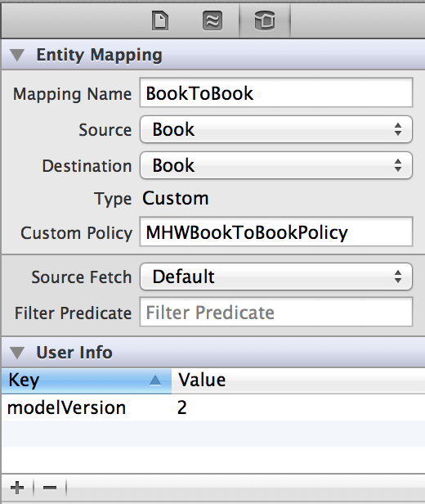Click the Value column header

click(x=298, y=381)
